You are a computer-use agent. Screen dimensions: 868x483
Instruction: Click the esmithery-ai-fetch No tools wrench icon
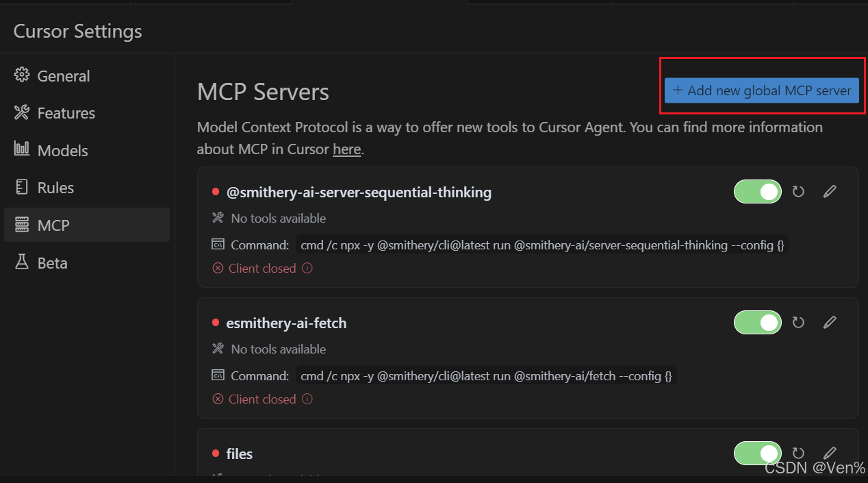218,349
